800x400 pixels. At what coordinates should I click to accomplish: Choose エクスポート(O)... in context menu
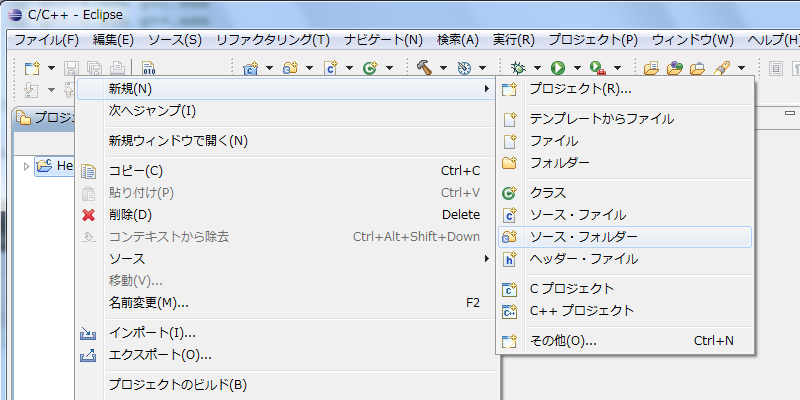285,355
